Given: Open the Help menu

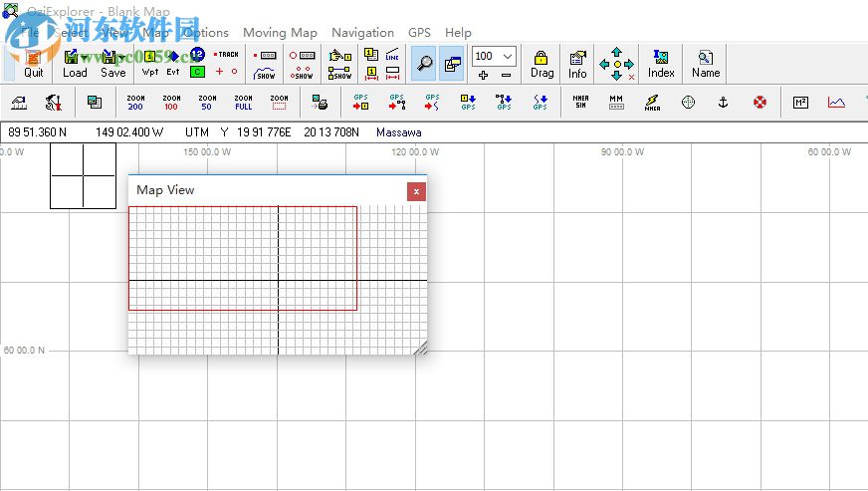Looking at the screenshot, I should (458, 33).
